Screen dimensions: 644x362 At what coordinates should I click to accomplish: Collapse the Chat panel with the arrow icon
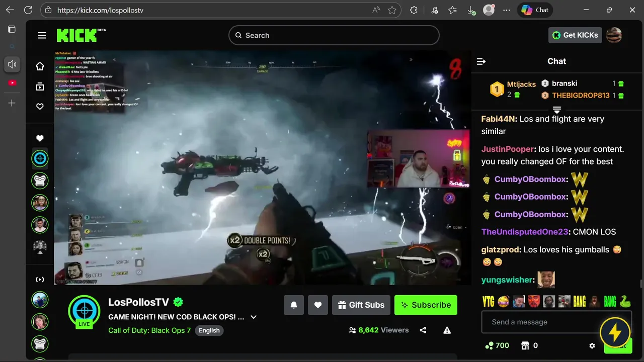click(481, 61)
